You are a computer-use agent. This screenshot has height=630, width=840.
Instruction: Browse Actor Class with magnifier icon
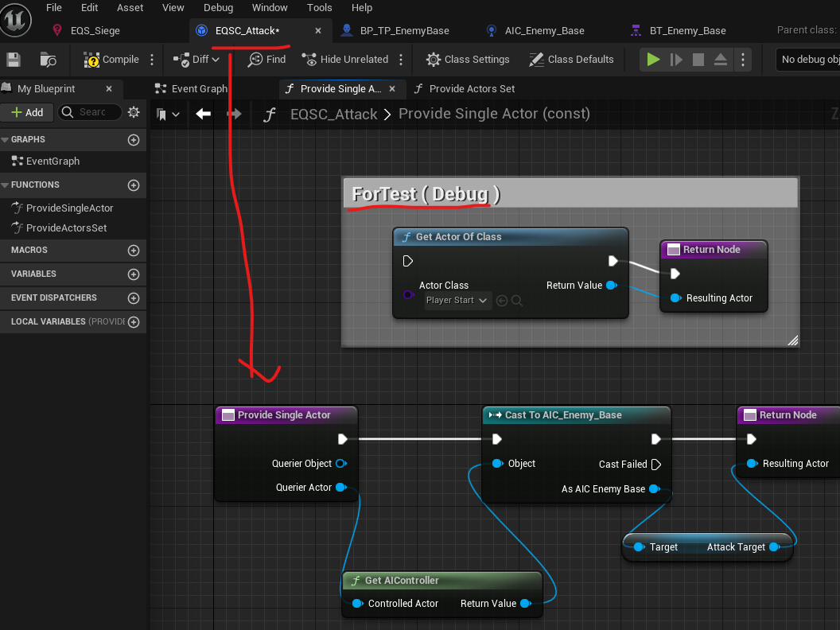(517, 301)
